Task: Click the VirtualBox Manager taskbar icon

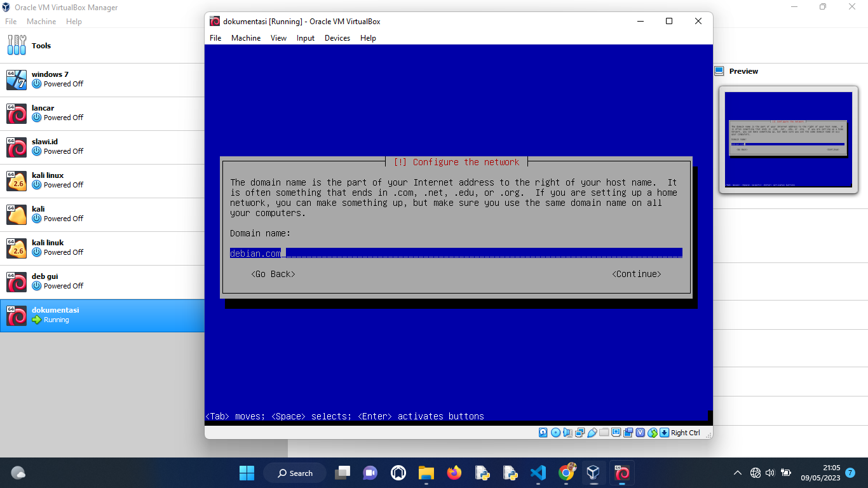Action: tap(593, 473)
